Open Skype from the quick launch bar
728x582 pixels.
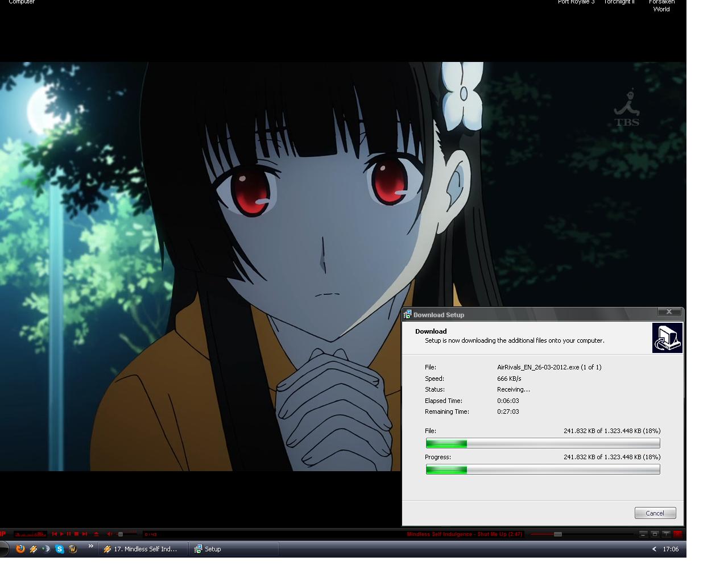[x=60, y=549]
